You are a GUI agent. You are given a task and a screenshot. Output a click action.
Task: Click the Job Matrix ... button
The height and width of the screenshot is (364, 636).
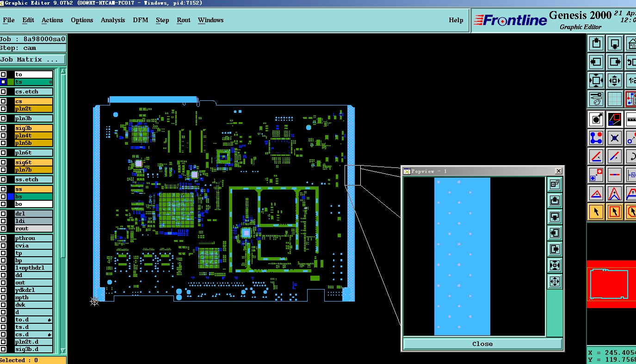click(33, 59)
